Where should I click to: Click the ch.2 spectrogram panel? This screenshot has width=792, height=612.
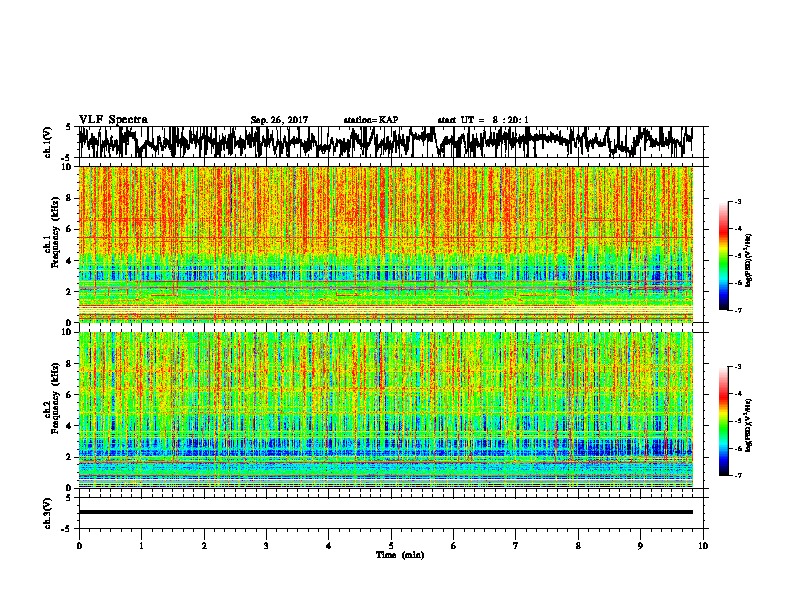point(386,410)
